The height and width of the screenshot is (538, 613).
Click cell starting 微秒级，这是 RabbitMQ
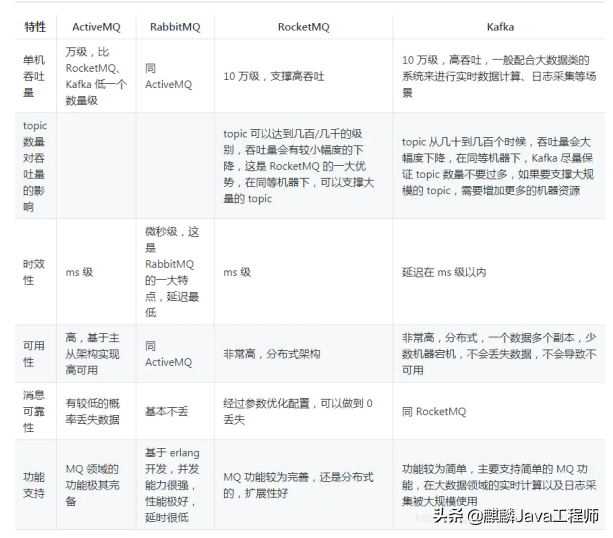click(172, 272)
